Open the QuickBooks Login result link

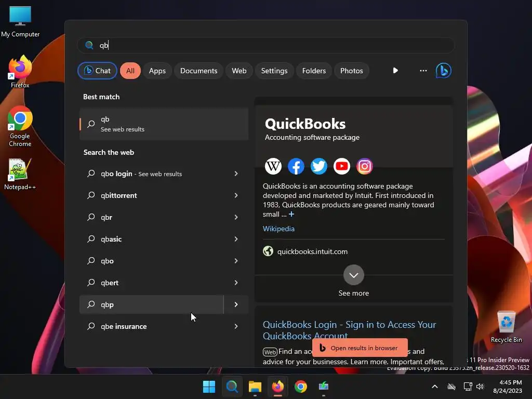(x=349, y=330)
